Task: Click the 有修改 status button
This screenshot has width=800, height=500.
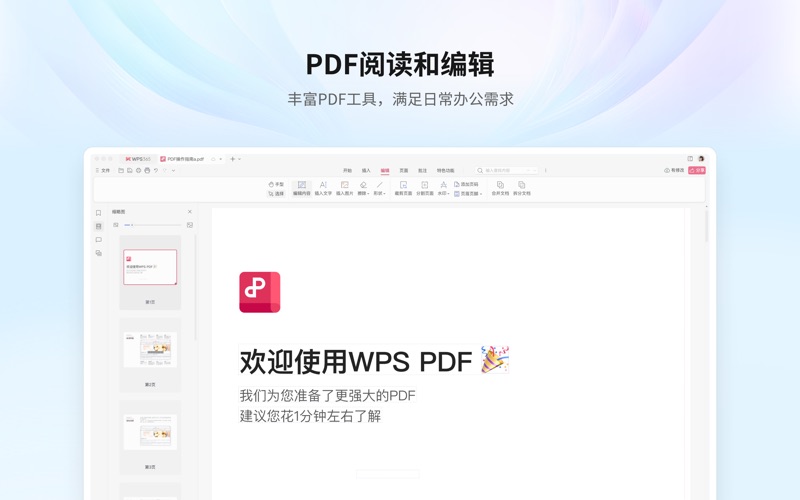Action: click(674, 170)
